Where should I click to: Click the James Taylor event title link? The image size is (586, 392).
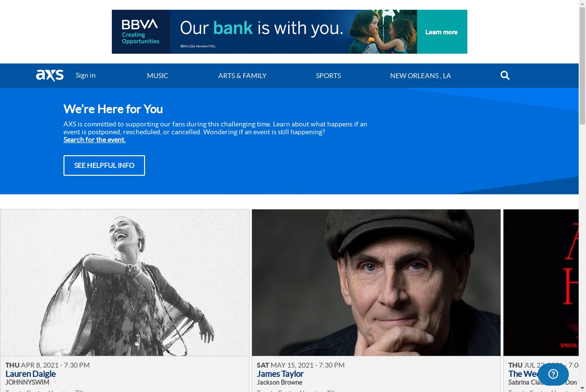click(280, 374)
